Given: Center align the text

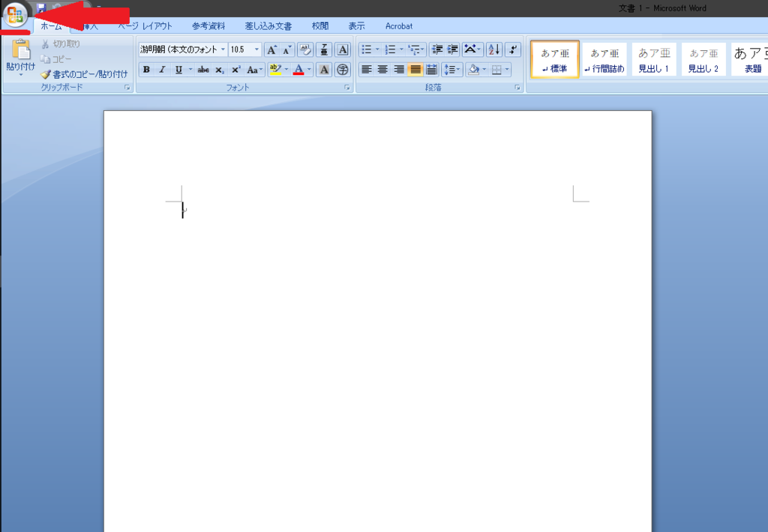Looking at the screenshot, I should coord(382,70).
